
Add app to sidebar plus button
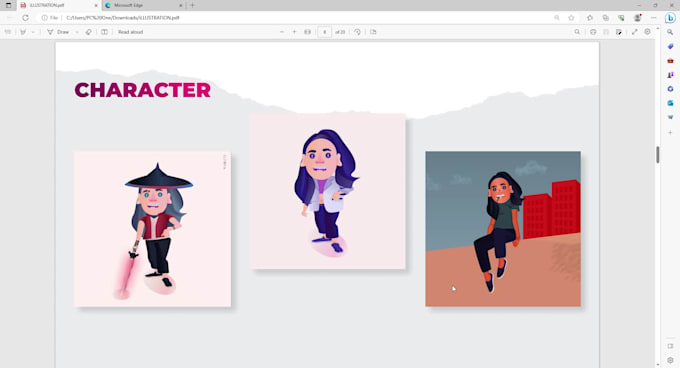pos(670,133)
